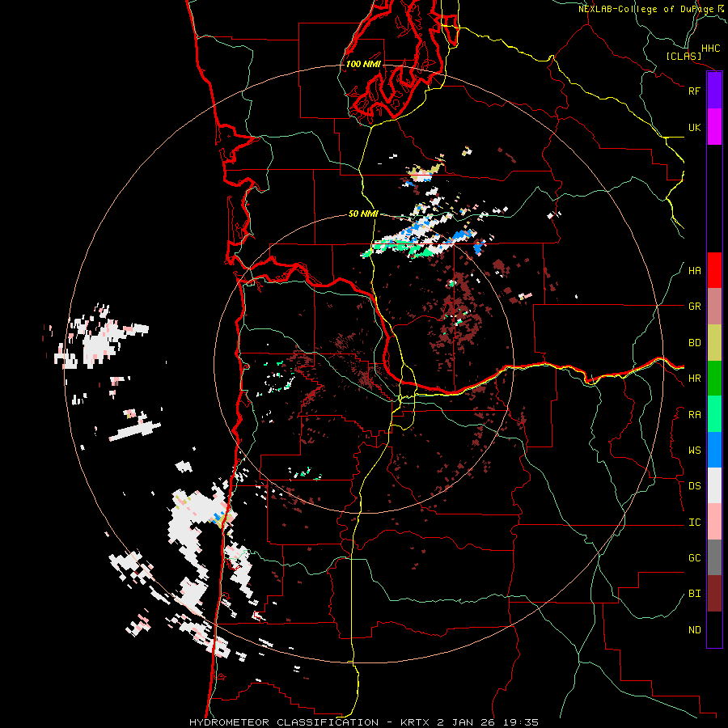Click the 19:35 timestamp
This screenshot has width=728, height=728.
pos(523,722)
